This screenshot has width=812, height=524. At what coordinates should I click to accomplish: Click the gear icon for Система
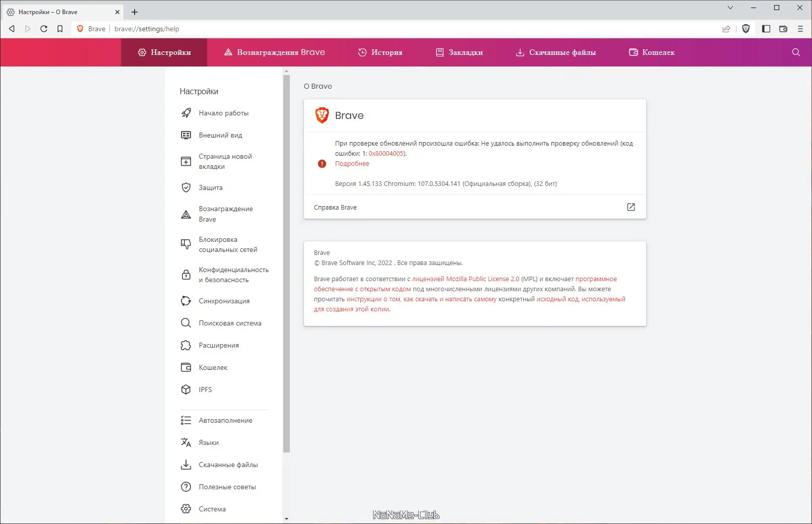click(x=186, y=509)
